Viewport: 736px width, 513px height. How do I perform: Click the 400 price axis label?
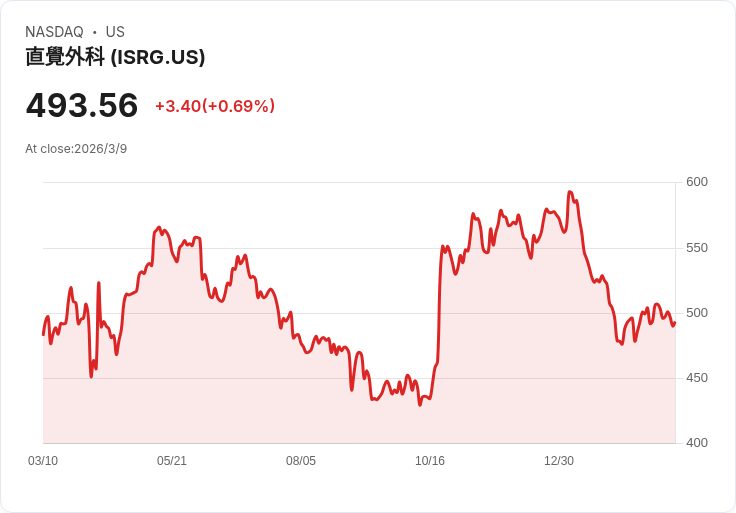[697, 443]
